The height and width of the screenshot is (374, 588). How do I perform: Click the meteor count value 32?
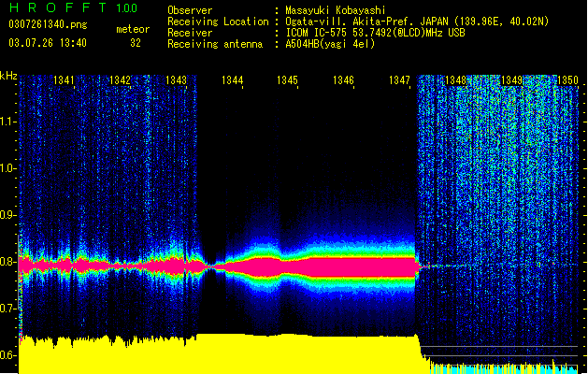click(x=136, y=43)
